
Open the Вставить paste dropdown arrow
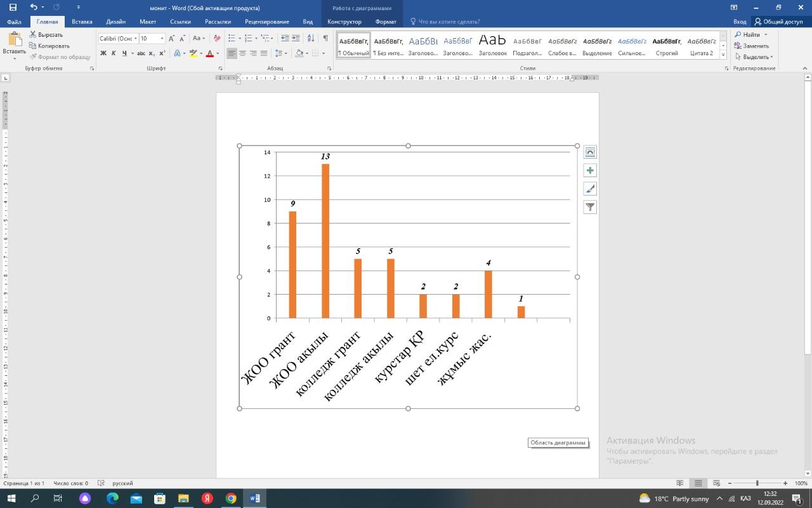coord(14,59)
